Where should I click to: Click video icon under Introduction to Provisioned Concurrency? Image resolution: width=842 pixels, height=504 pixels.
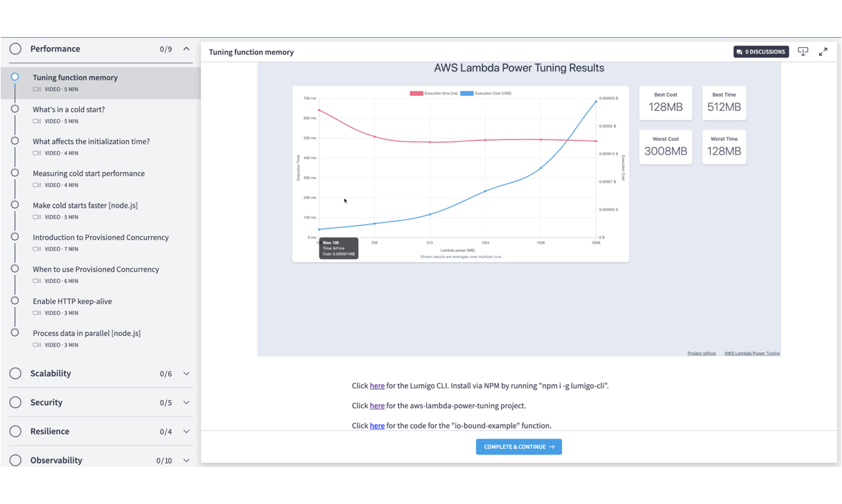(37, 249)
